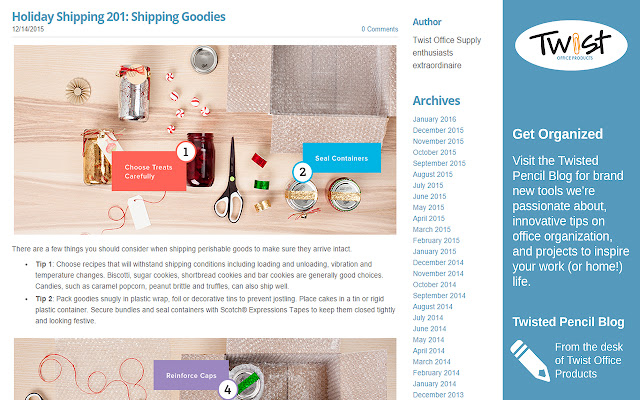Click the Twist Office Products logo
640x400 pixels.
click(x=571, y=45)
